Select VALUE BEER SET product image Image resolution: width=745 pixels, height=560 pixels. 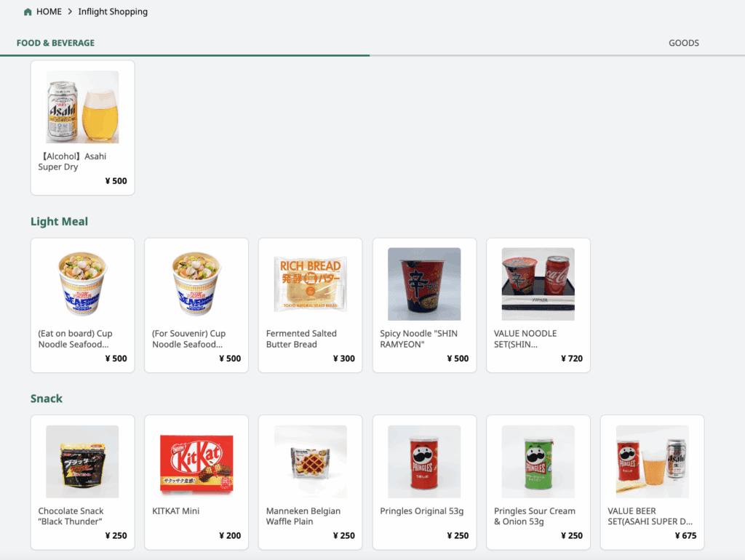[652, 461]
